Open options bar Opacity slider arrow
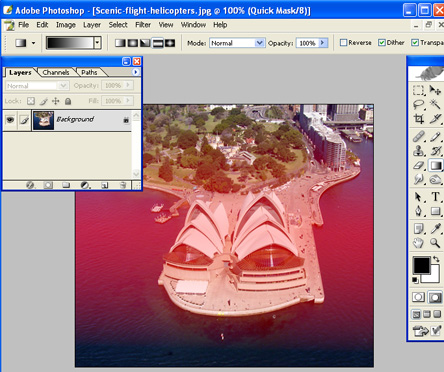The width and height of the screenshot is (444, 372). pyautogui.click(x=323, y=43)
